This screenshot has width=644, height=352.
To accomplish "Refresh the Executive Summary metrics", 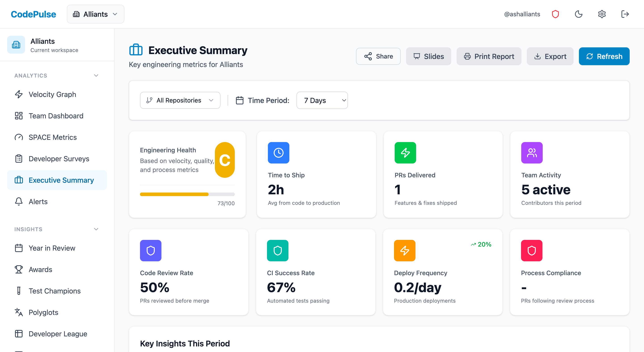I will pyautogui.click(x=604, y=56).
